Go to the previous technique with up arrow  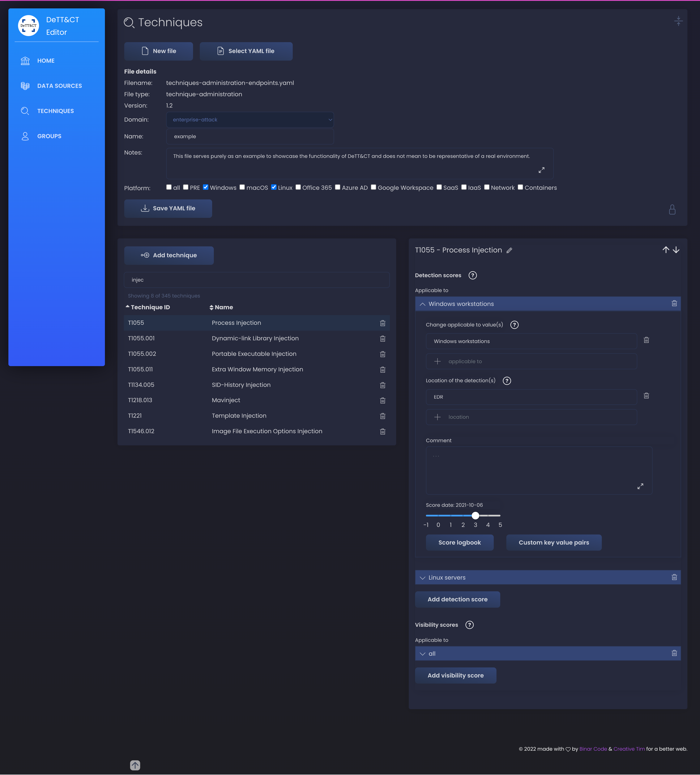pyautogui.click(x=665, y=250)
